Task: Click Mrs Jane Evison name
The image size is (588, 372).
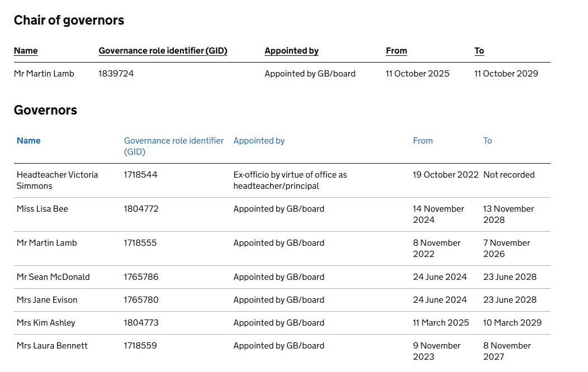Action: coord(47,300)
